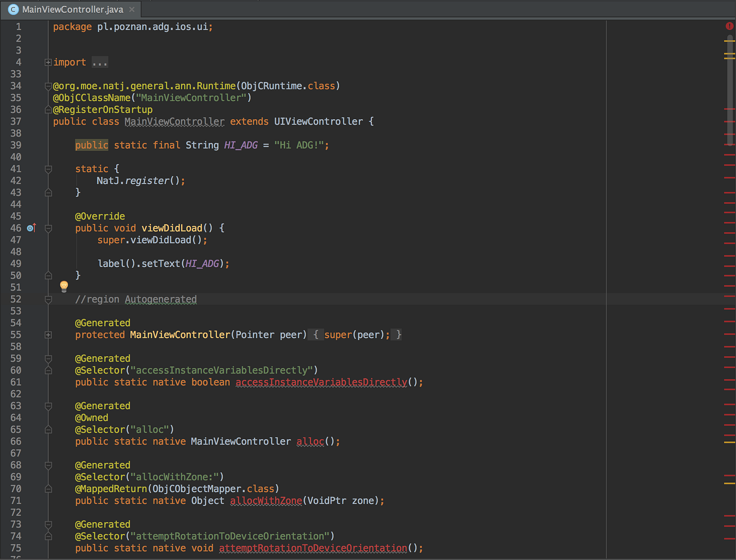Click the @Owned annotation

(91, 418)
